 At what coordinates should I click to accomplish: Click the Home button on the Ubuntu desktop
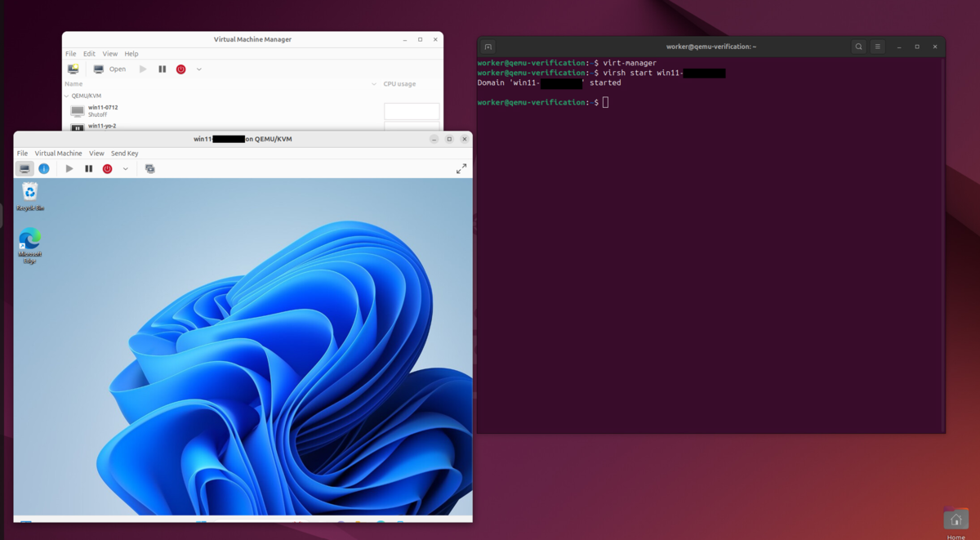click(x=955, y=519)
